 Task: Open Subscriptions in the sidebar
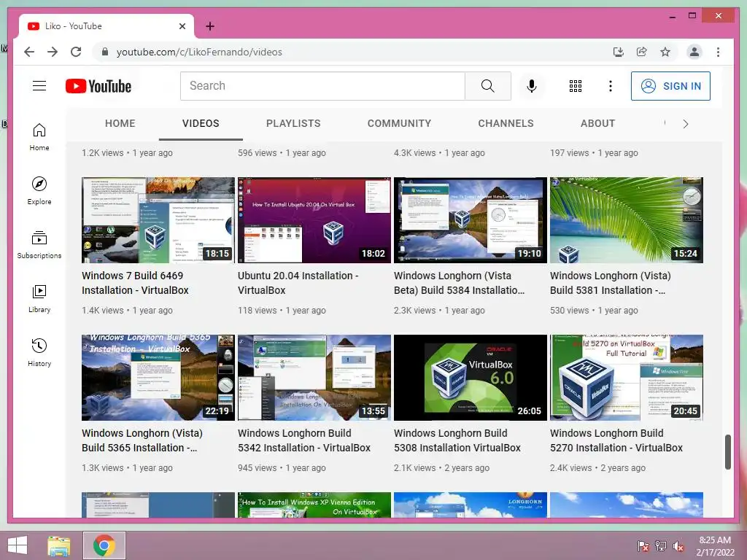pyautogui.click(x=39, y=245)
